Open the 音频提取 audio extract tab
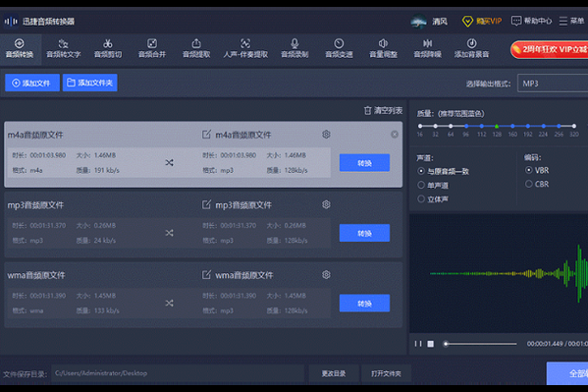This screenshot has height=392, width=588. pos(196,49)
